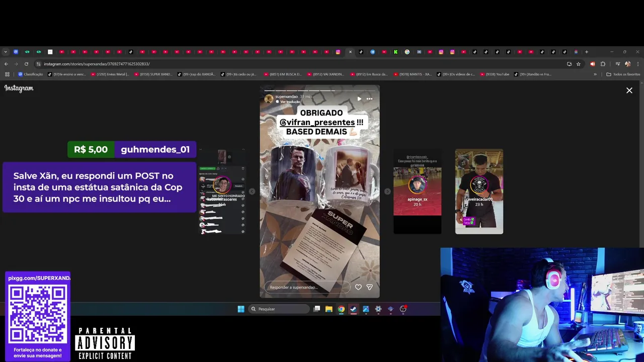Play the superxandao story
Screen dimensions: 644x362
(x=359, y=99)
